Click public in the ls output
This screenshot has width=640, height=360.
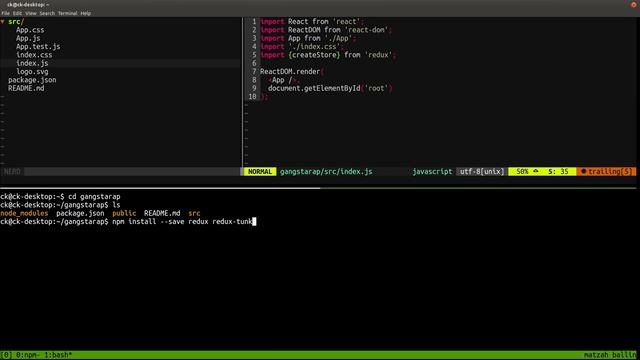(x=124, y=213)
